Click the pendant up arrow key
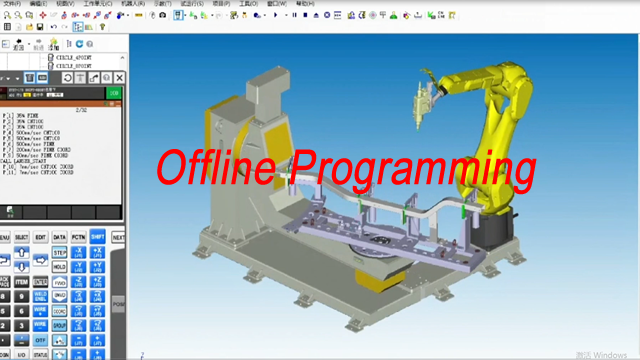This screenshot has height=360, width=640. click(x=22, y=253)
